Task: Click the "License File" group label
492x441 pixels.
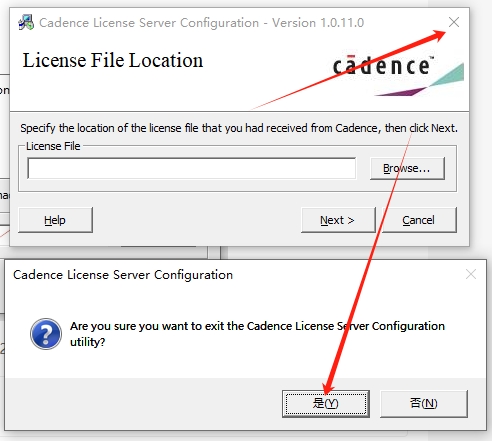Action: [53, 146]
